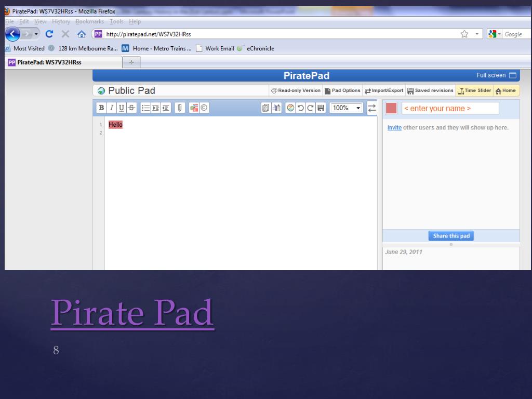Click the piratepad.net URL in address bar
Screen dimensions: 532x399
(149, 34)
